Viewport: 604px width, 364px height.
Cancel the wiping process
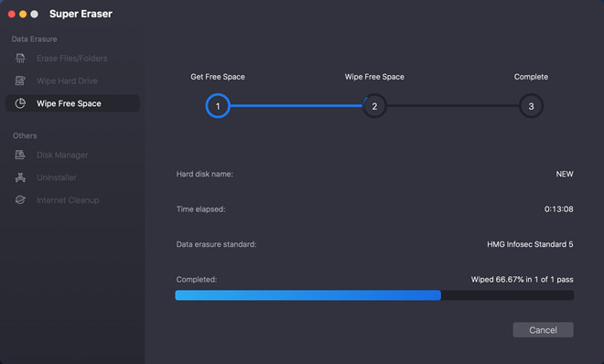click(x=543, y=330)
